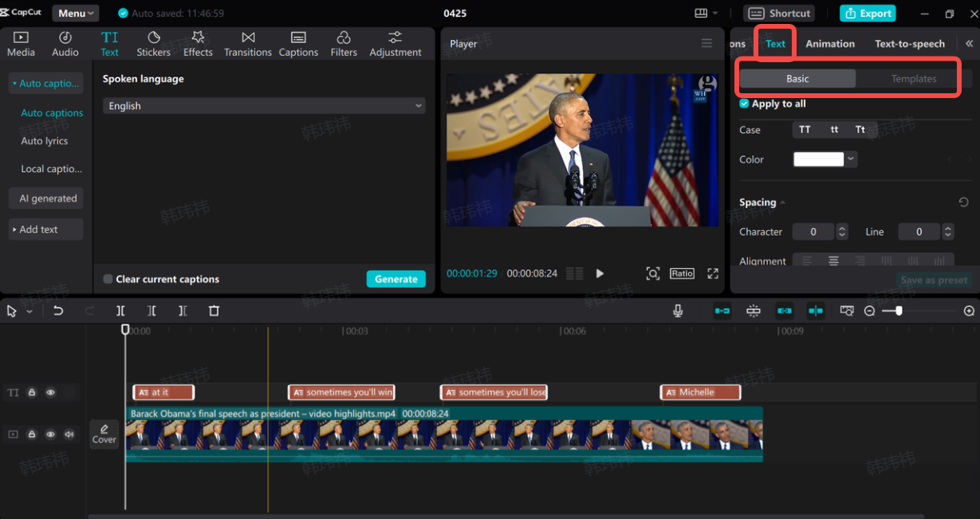Click the delete-right trim icon
This screenshot has height=519, width=980.
183,311
